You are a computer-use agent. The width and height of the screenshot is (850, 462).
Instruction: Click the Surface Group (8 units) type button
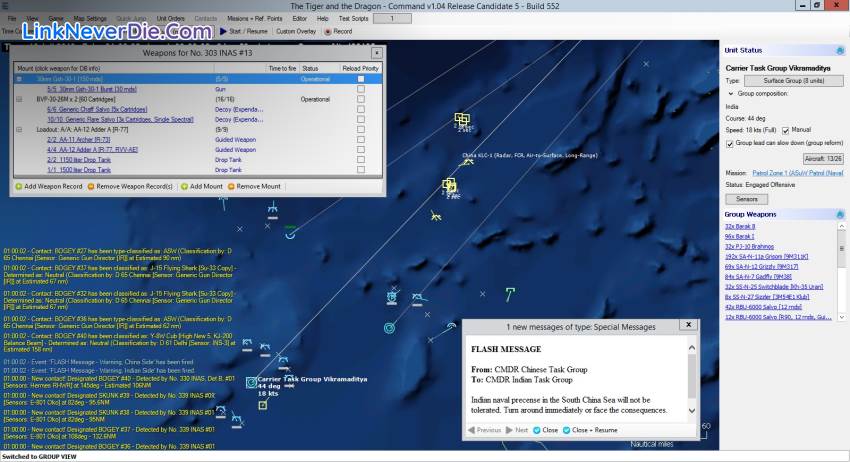(x=794, y=81)
